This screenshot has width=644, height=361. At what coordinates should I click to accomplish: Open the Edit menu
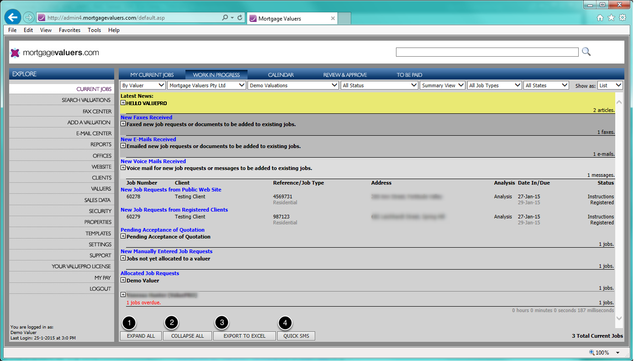click(x=28, y=30)
